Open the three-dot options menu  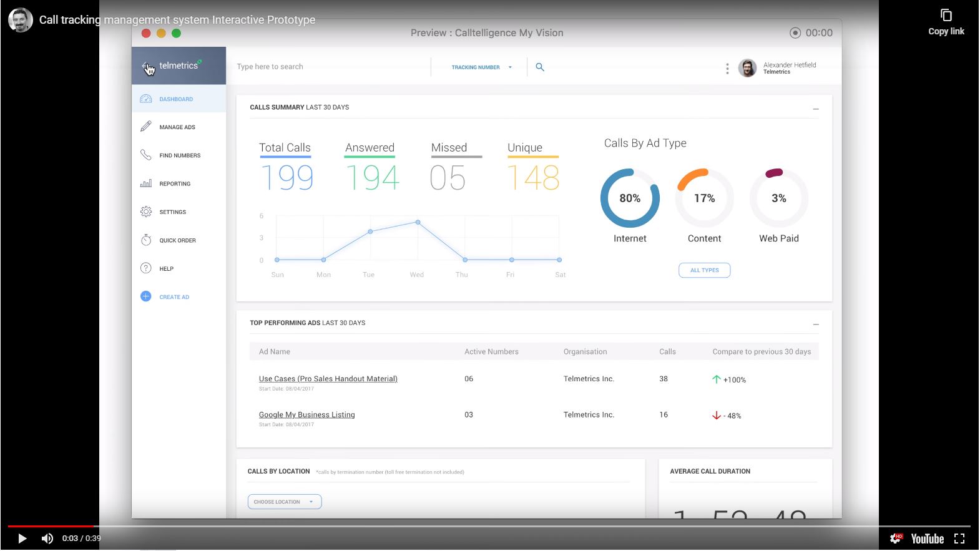[727, 69]
